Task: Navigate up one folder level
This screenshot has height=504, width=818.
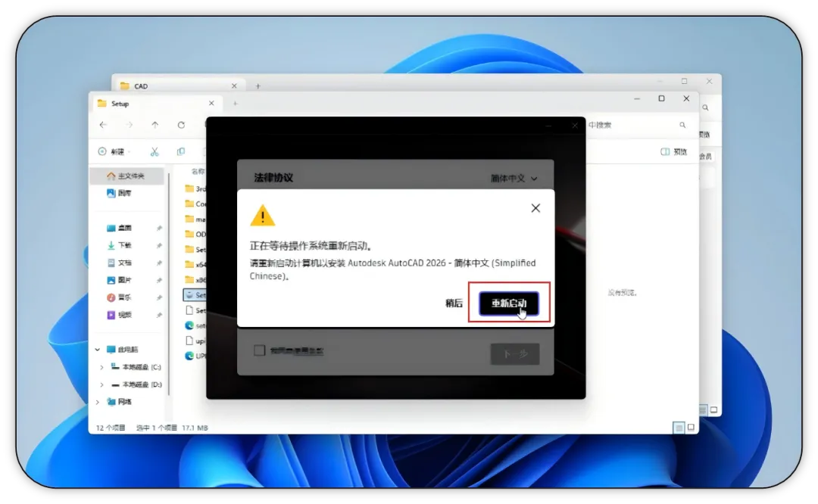Action: 155,125
